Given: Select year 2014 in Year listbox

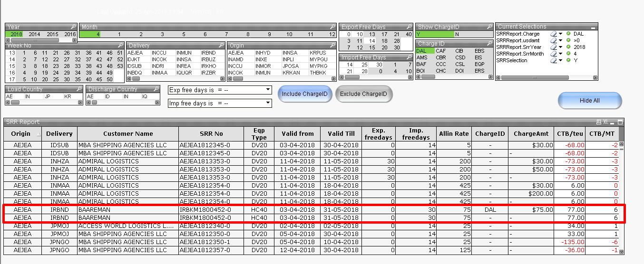Looking at the screenshot, I should point(34,34).
